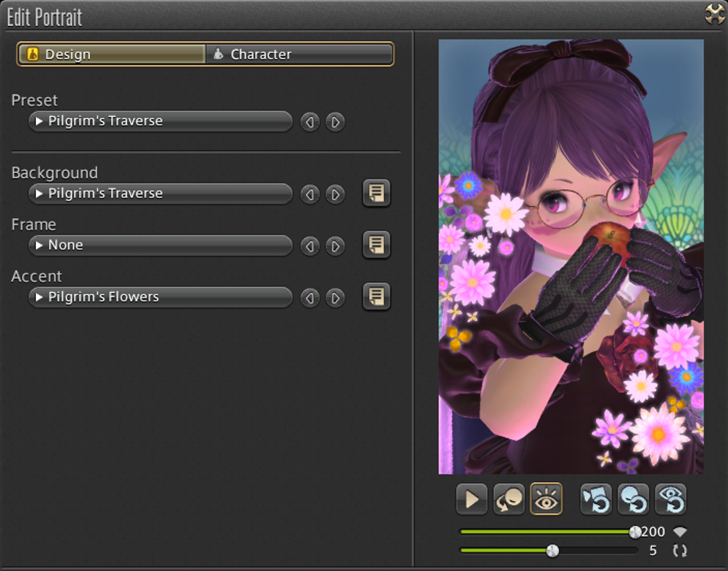Open the Preset dropdown showing Pilgrim's Traverse
The image size is (728, 571).
[161, 121]
